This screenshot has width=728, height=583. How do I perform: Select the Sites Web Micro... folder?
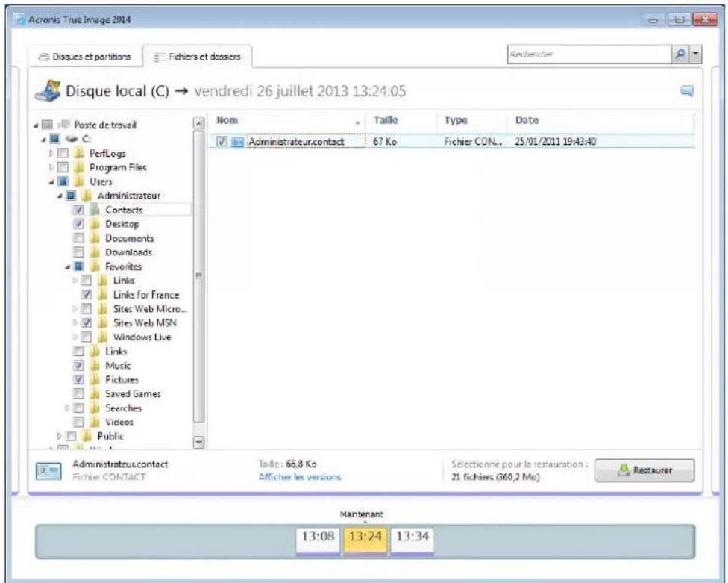pyautogui.click(x=151, y=309)
